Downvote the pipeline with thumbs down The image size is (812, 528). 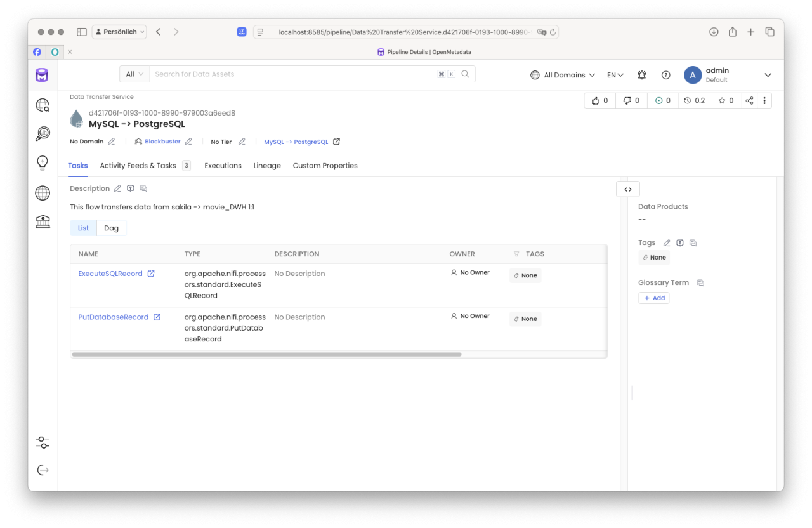[631, 100]
